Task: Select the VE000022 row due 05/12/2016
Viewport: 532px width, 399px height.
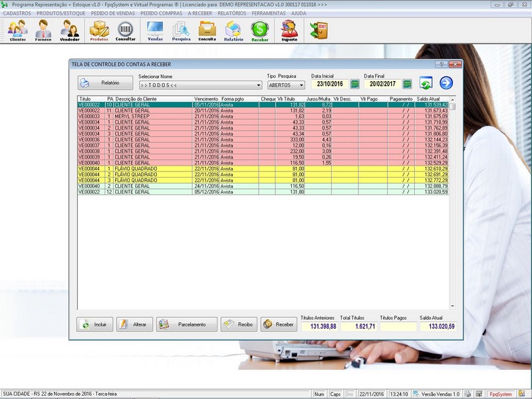Action: [x=263, y=192]
